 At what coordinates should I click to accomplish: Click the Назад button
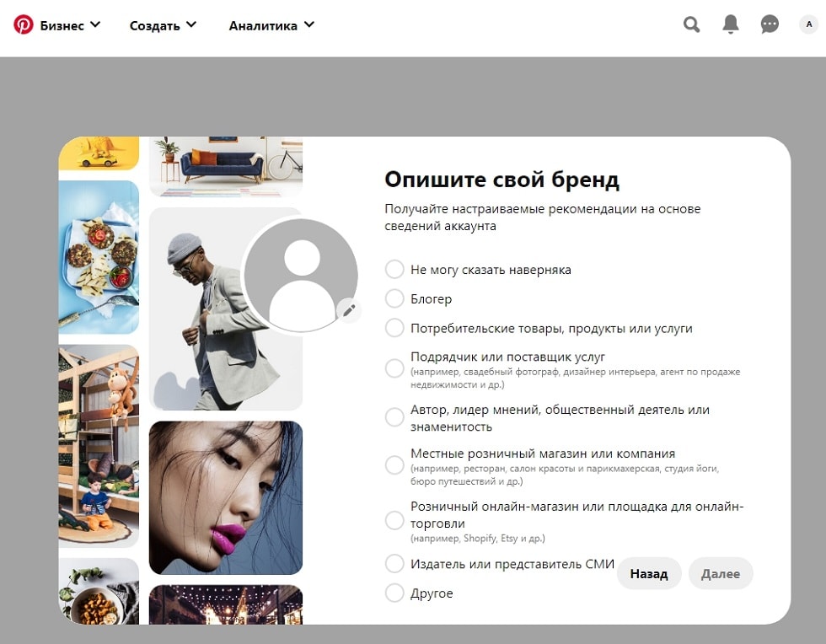(x=649, y=573)
